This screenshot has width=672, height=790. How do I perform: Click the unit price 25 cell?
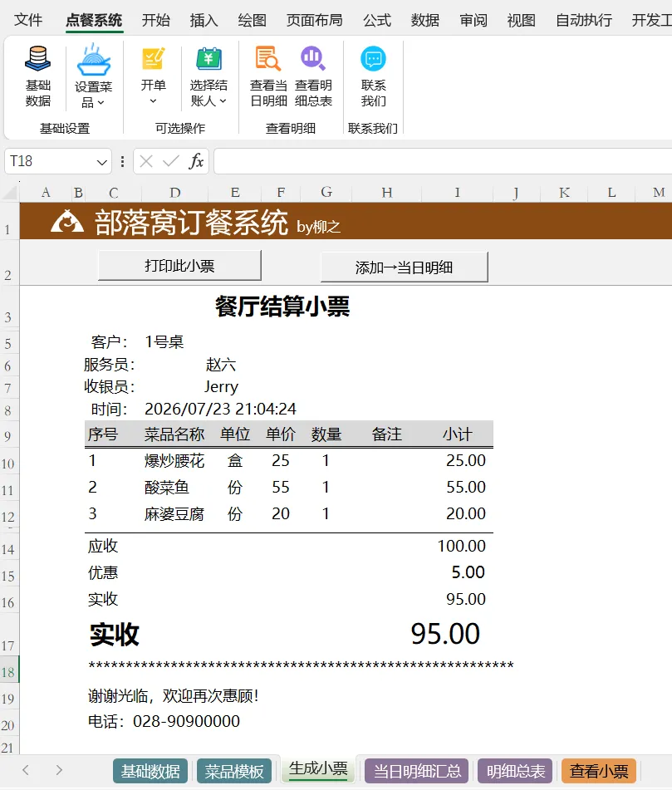pos(281,460)
